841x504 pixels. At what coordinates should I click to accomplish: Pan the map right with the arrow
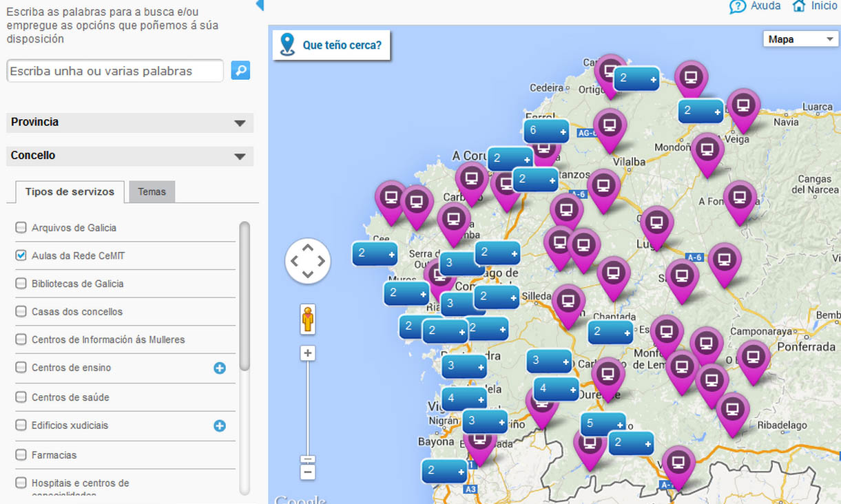[322, 262]
